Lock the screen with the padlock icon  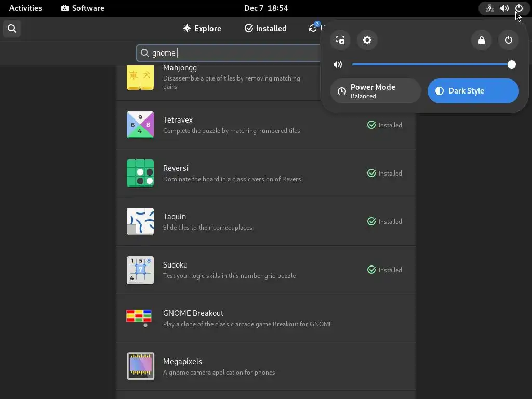[x=482, y=40]
